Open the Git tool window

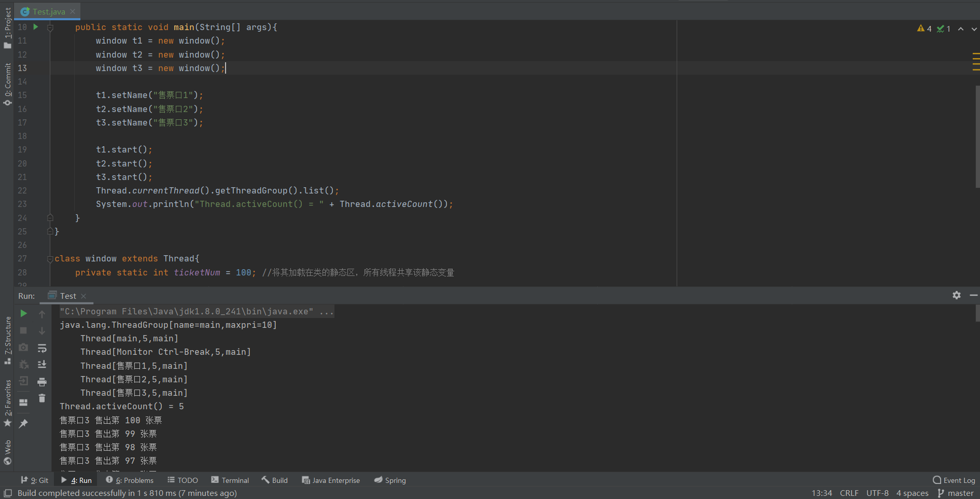pyautogui.click(x=34, y=480)
